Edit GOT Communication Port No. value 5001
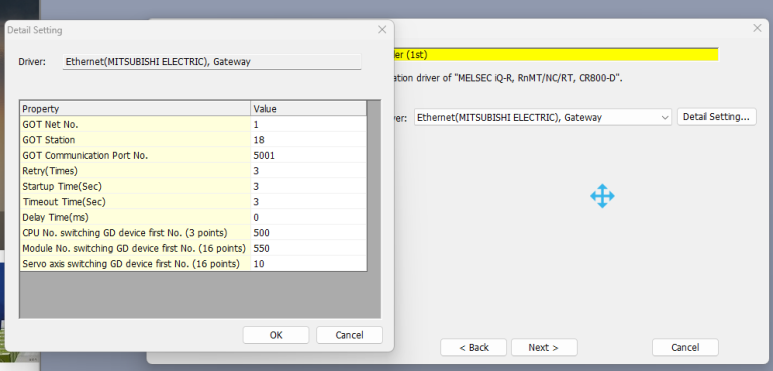 click(309, 156)
